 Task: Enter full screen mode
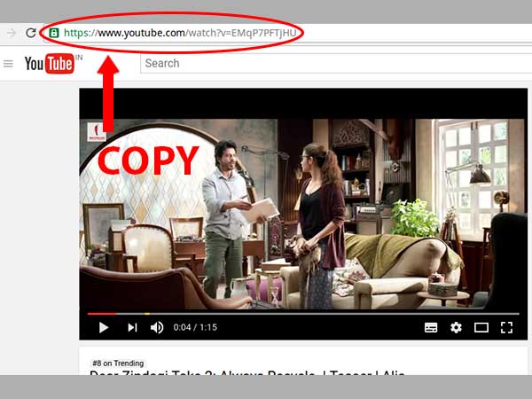click(506, 327)
